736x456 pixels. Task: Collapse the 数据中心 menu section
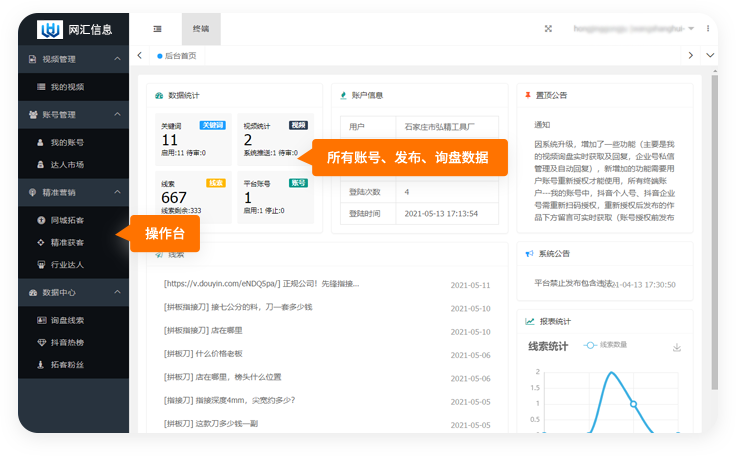click(x=74, y=293)
